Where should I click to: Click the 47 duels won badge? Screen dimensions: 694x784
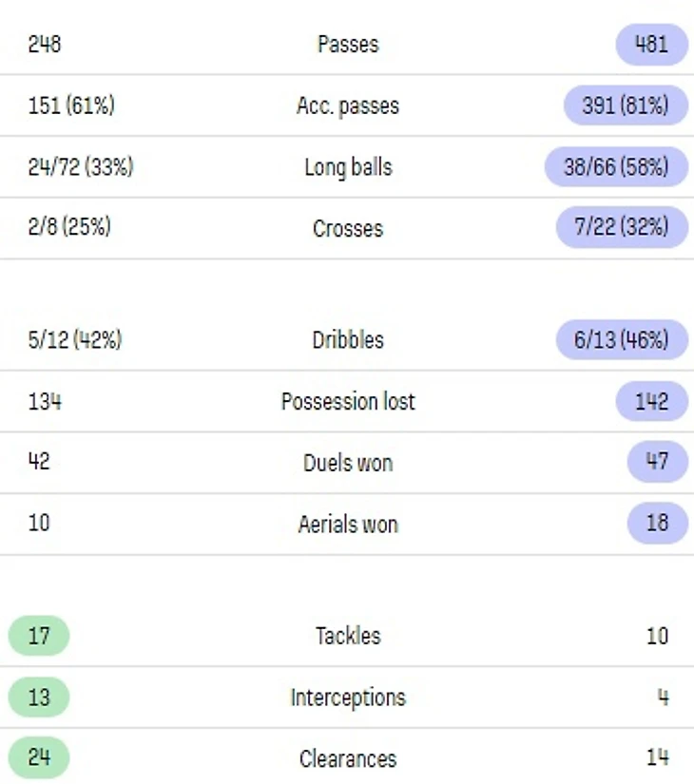click(657, 462)
